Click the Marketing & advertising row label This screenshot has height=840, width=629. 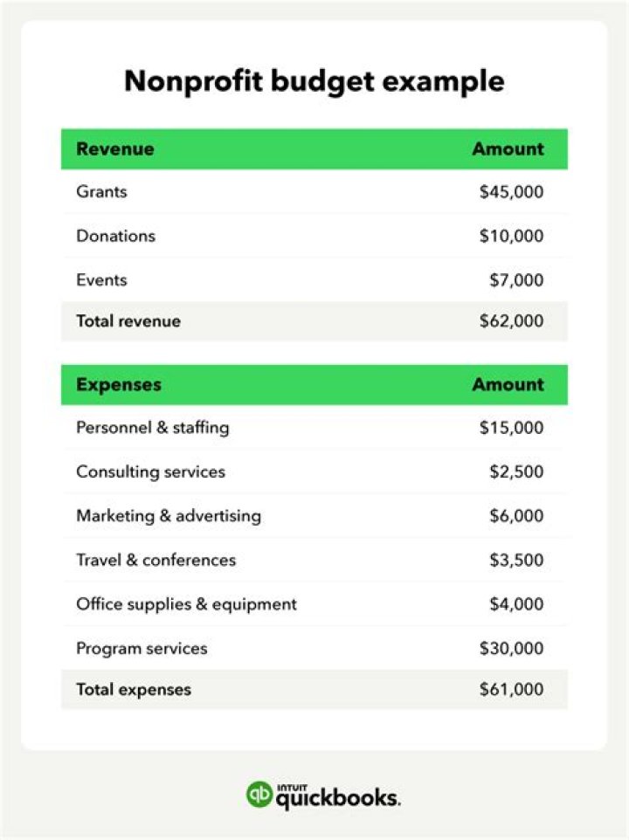169,516
